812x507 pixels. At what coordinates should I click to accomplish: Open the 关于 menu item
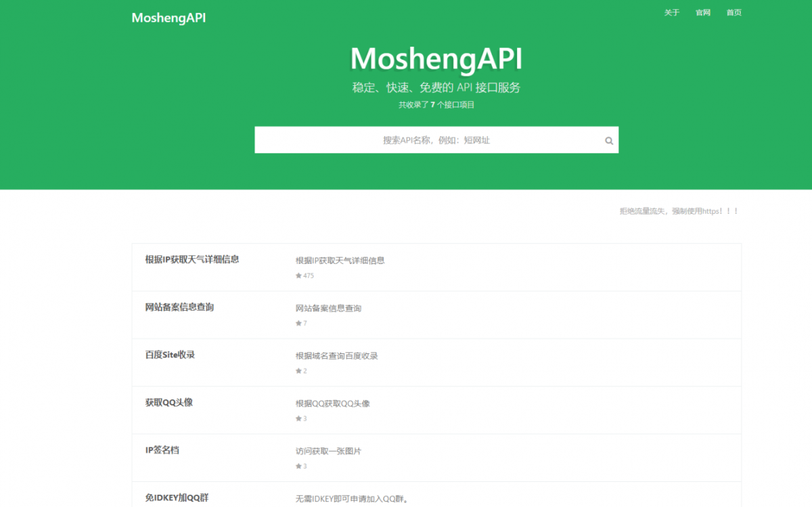coord(672,12)
